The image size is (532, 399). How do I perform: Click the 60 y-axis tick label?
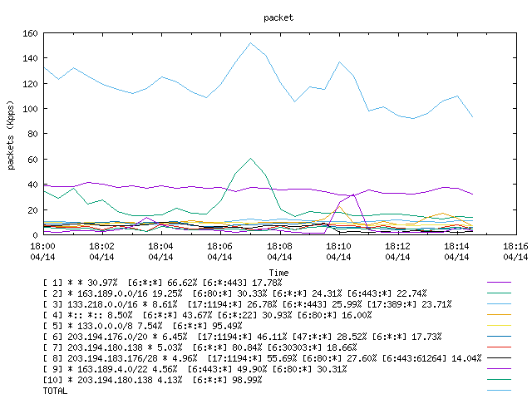point(32,160)
